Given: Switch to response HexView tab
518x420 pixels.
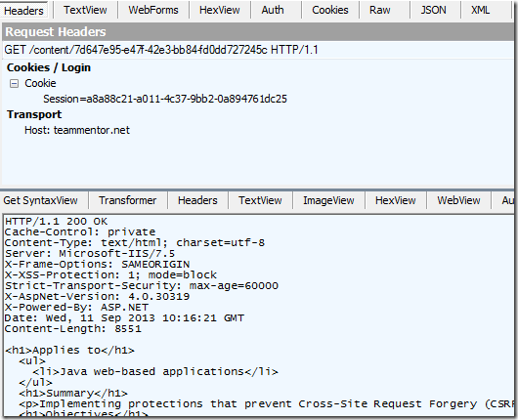Looking at the screenshot, I should [x=395, y=200].
